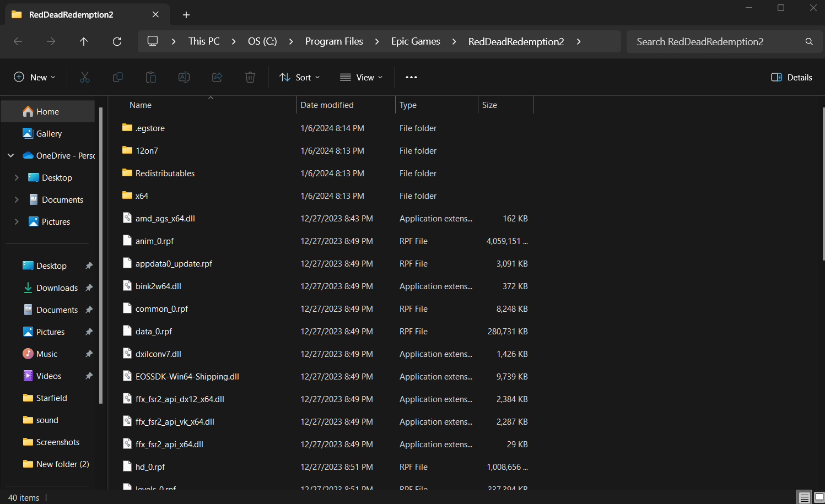This screenshot has height=504, width=825.
Task: Open the Gallery in navigation pane
Action: pyautogui.click(x=48, y=133)
